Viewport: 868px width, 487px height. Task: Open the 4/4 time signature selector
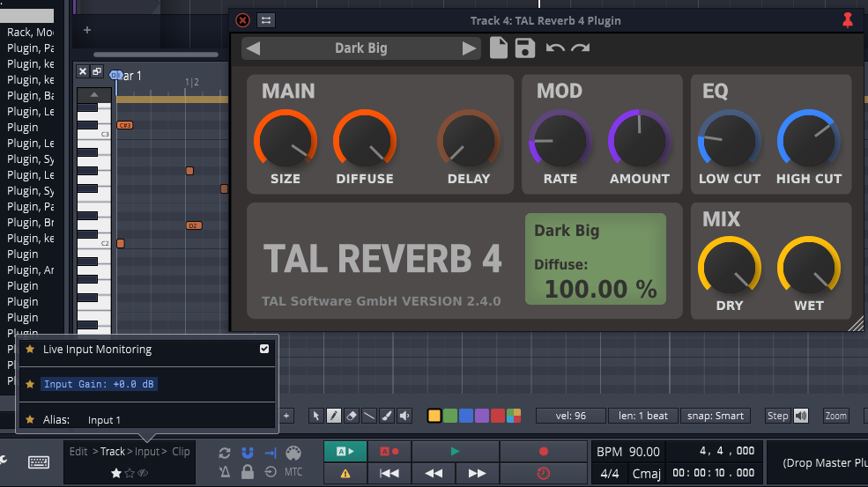coord(610,474)
